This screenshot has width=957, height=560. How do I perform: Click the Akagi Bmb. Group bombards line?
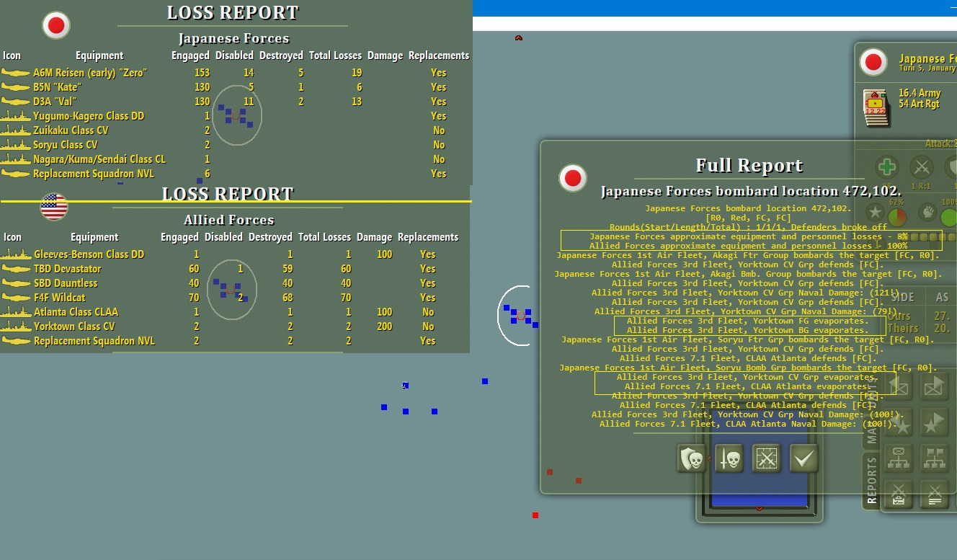(748, 274)
